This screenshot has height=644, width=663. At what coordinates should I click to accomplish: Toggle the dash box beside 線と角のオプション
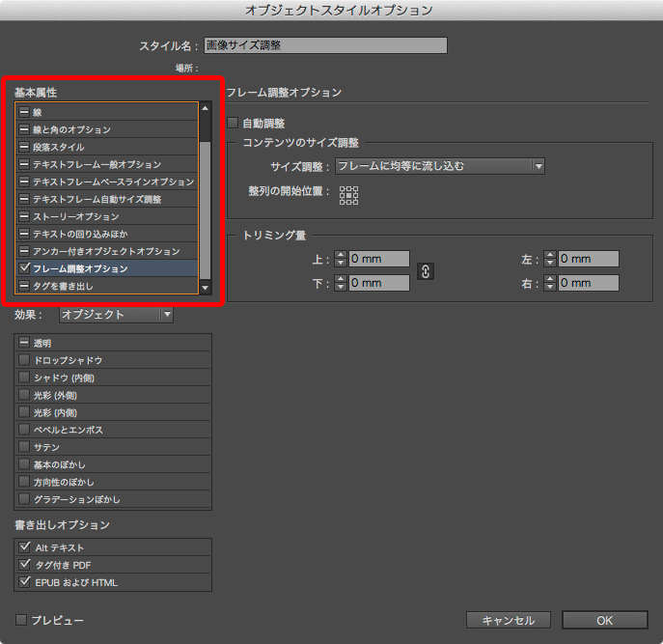click(24, 129)
